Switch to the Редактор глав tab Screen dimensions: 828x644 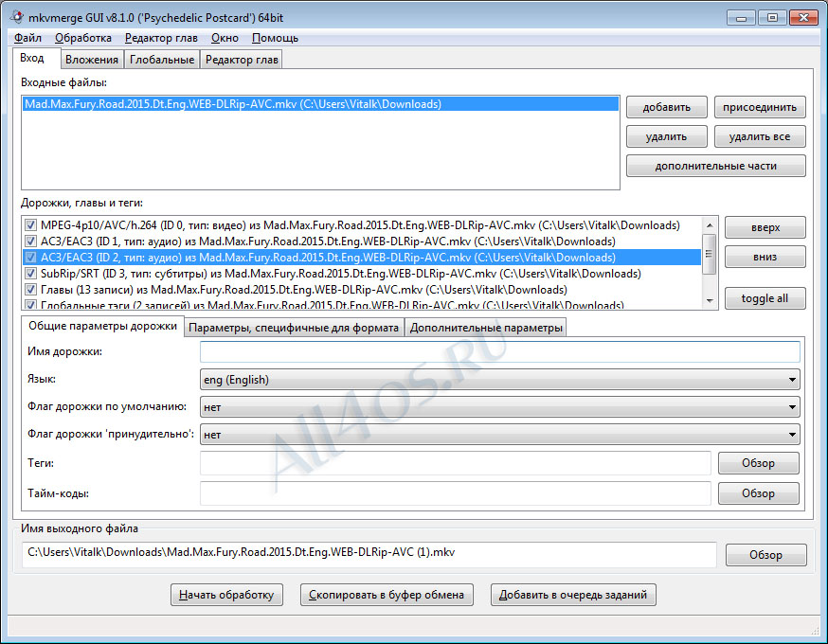point(242,60)
